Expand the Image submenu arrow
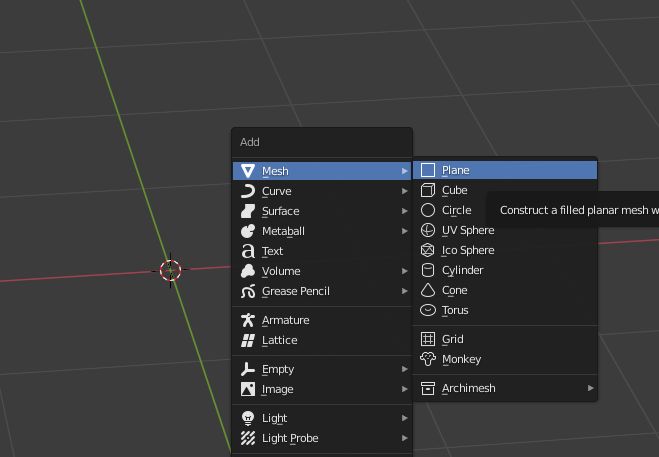This screenshot has height=457, width=659. pyautogui.click(x=404, y=389)
